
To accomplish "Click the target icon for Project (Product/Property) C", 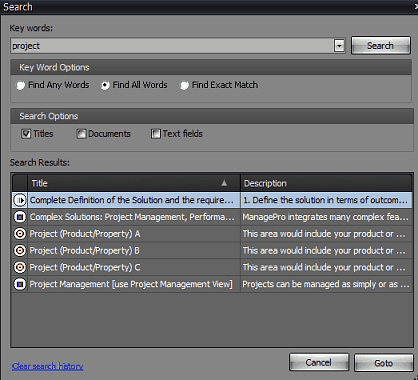I will point(20,267).
